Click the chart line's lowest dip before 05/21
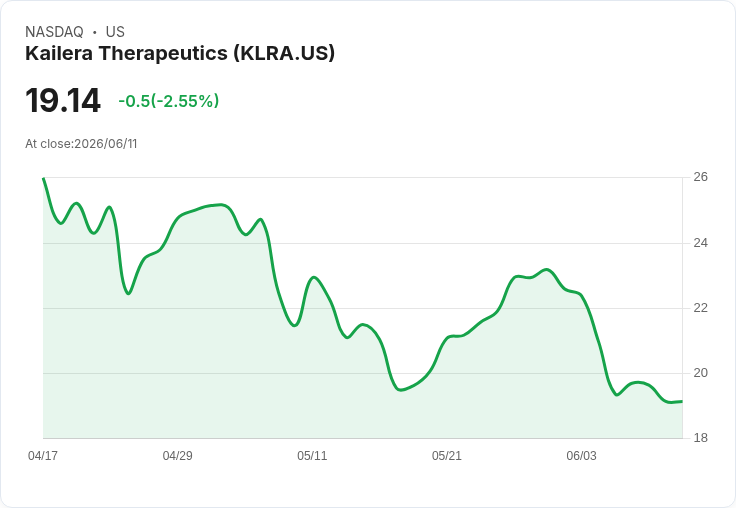The height and width of the screenshot is (508, 736). 400,390
